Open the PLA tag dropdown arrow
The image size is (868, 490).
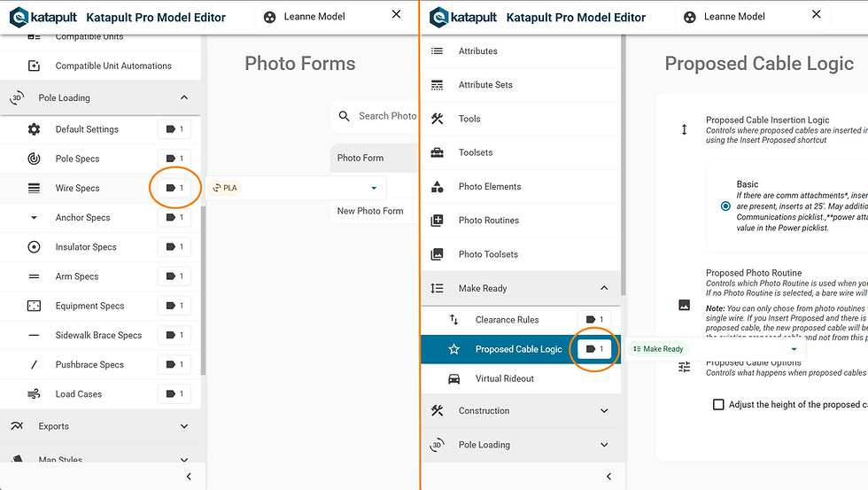click(374, 188)
